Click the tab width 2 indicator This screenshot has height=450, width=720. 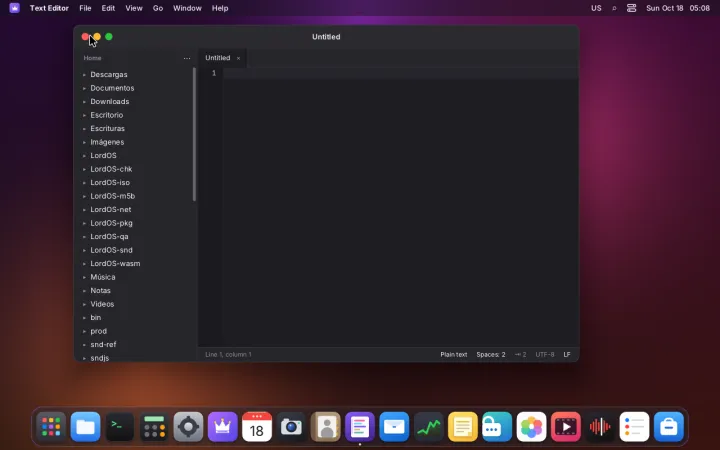click(520, 354)
